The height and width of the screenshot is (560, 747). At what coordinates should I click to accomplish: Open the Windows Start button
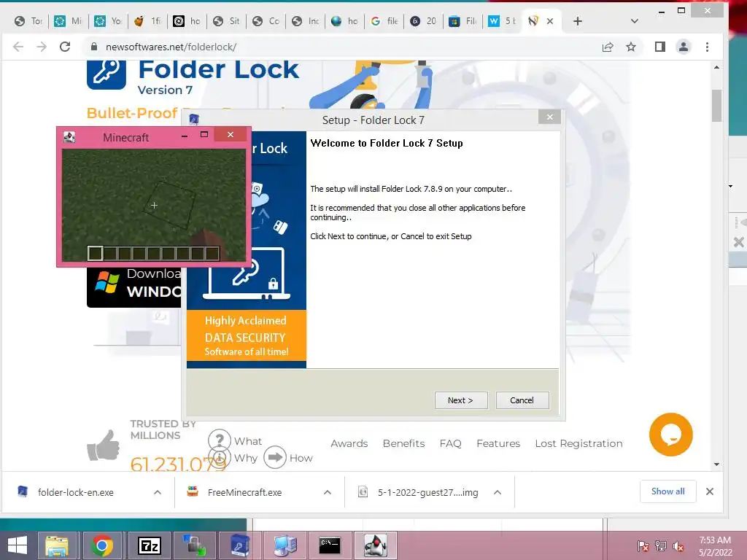18,545
